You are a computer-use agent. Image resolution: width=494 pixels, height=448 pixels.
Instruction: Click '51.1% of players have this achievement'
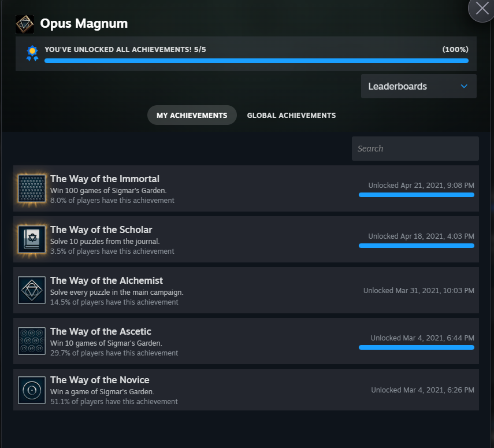tap(114, 401)
